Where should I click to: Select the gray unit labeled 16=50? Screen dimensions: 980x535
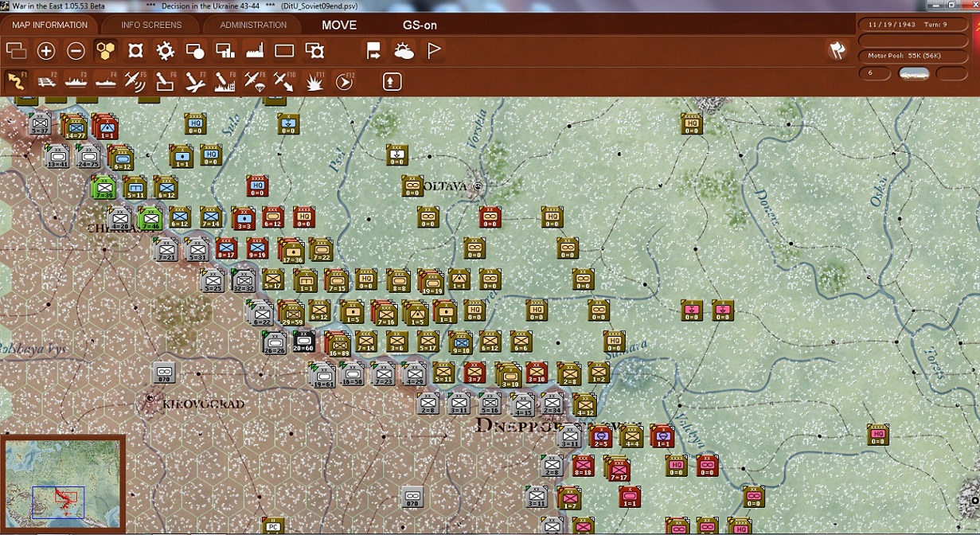[352, 373]
